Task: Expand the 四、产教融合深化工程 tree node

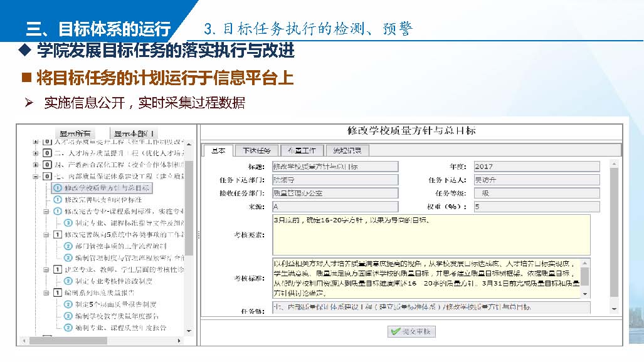Action: 36,165
